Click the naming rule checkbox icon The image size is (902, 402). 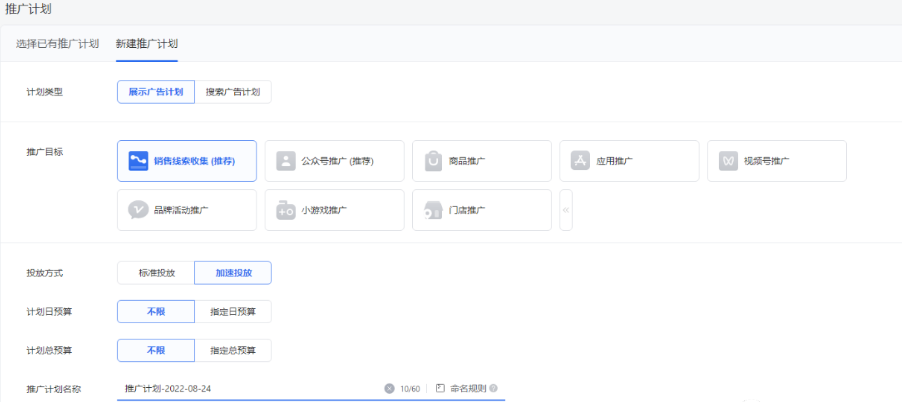click(x=441, y=388)
